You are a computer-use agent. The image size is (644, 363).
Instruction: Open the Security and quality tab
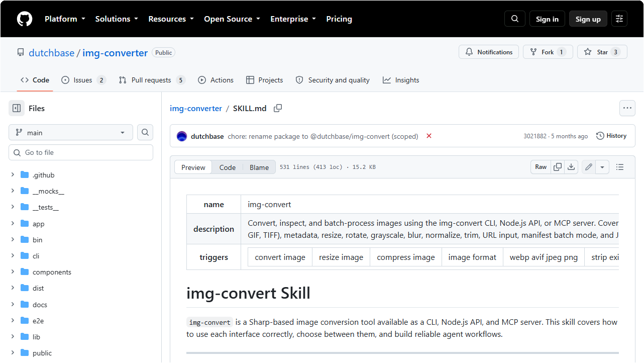pyautogui.click(x=333, y=80)
